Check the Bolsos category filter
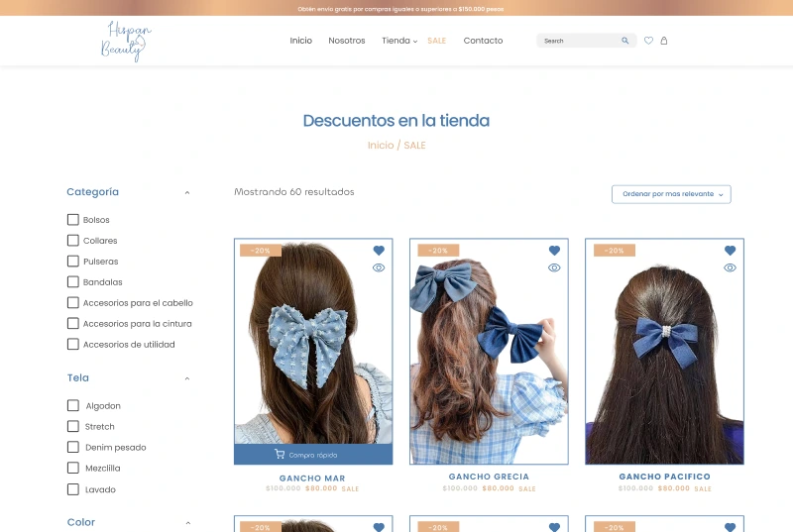This screenshot has width=793, height=532. 73,220
